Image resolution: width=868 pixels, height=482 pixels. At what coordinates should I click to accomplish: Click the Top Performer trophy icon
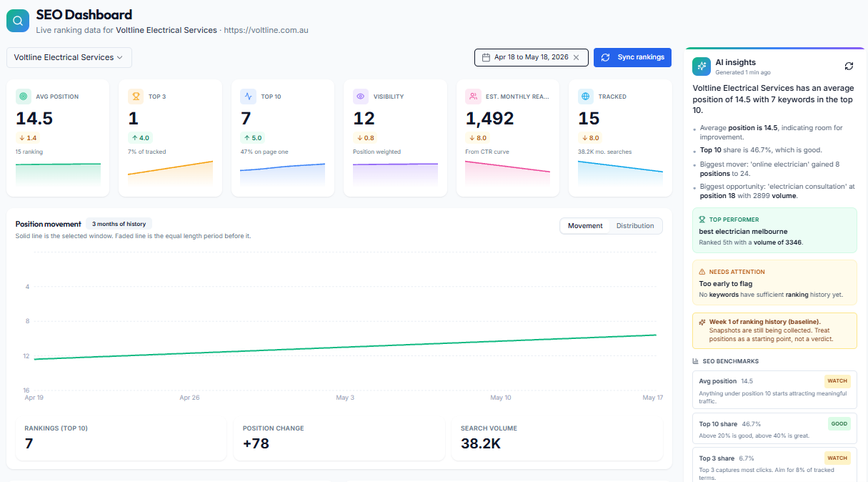click(703, 220)
